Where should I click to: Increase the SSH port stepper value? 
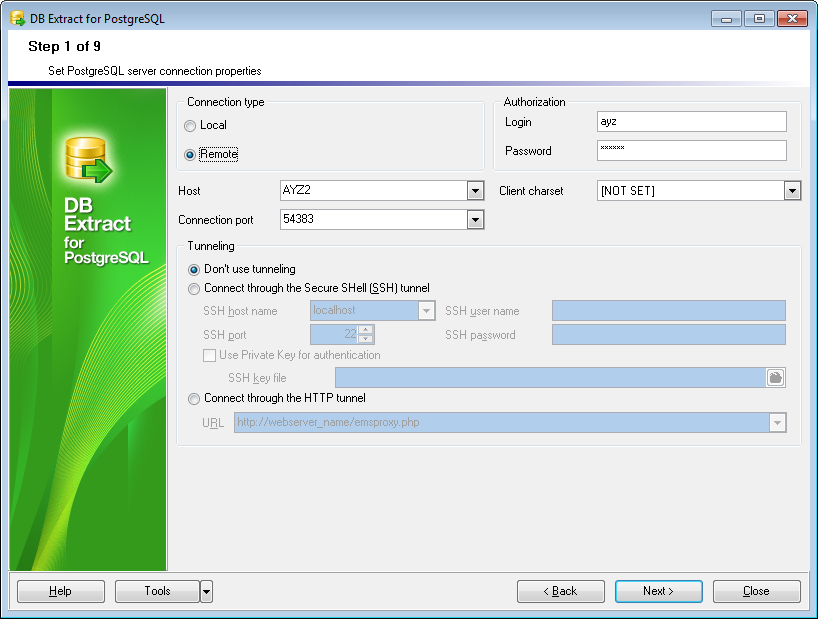pos(366,330)
